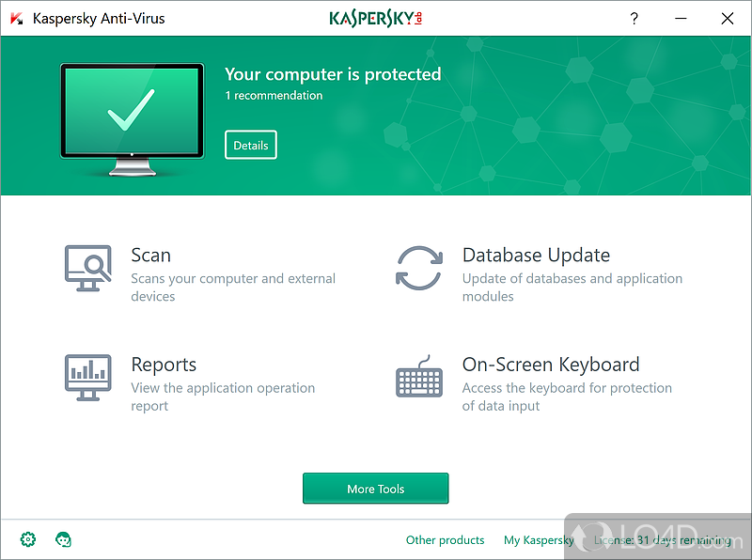
Task: Open help with the question mark icon
Action: click(634, 19)
